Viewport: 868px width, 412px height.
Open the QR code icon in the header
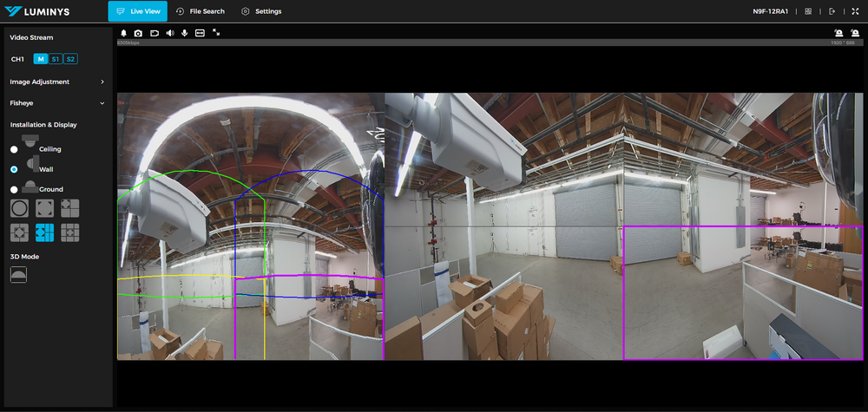tap(808, 11)
